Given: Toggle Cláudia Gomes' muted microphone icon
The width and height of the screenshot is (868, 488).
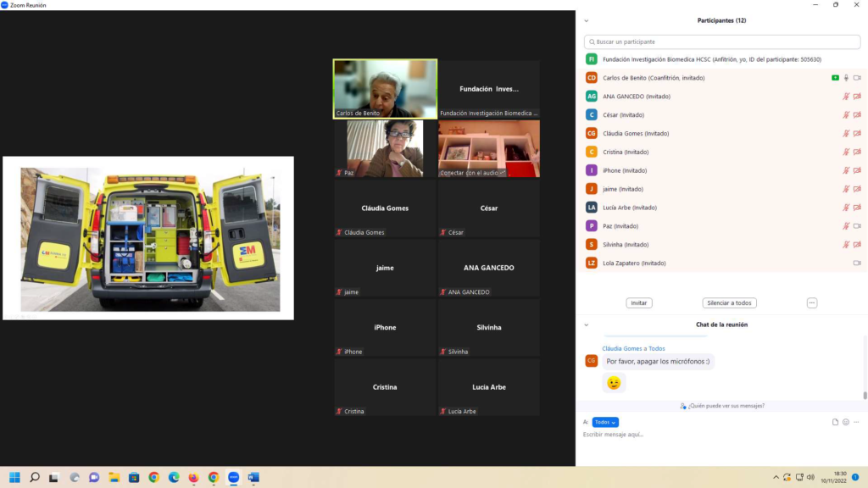Looking at the screenshot, I should [846, 133].
